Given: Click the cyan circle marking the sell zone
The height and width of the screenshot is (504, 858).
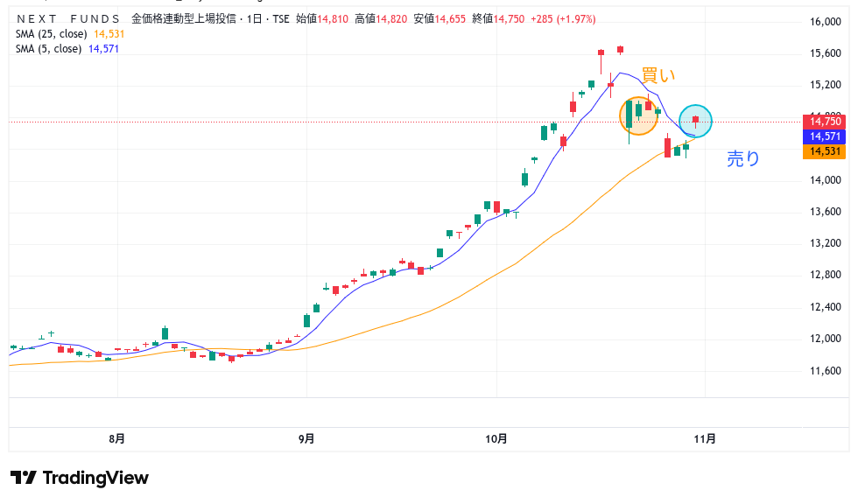Looking at the screenshot, I should coord(695,121).
